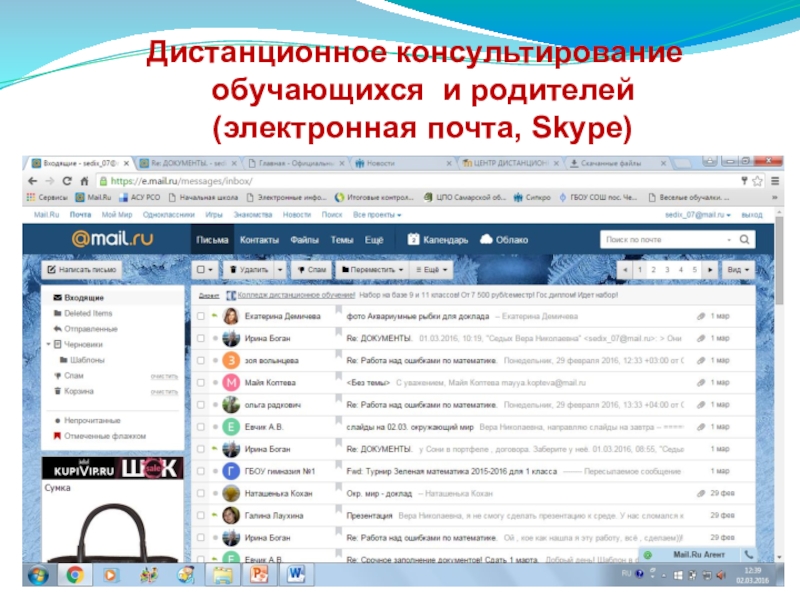Open the Ещё actions dropdown in toolbar
Viewport: 800px width, 600px height.
pos(432,270)
